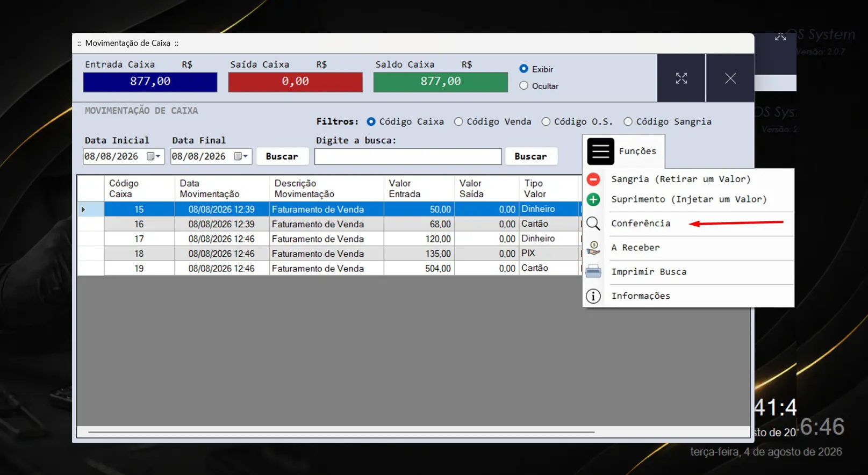Screen dimensions: 868x475
Task: Select the cell with code 16
Action: coord(139,224)
